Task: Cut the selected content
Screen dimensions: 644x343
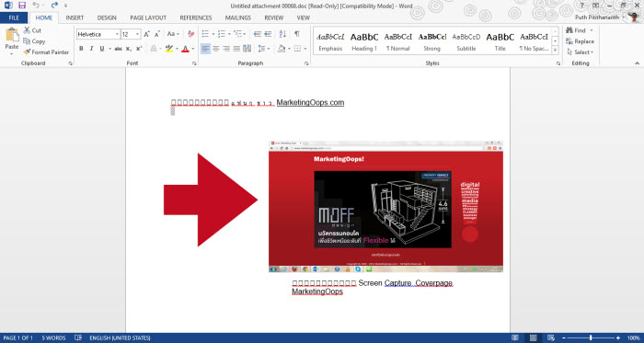Action: (32, 30)
